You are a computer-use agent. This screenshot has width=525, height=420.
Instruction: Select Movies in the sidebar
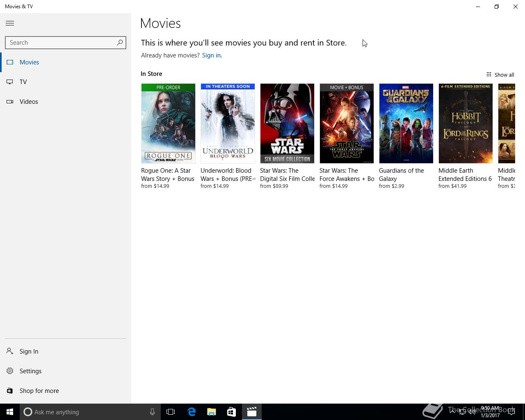click(66, 62)
